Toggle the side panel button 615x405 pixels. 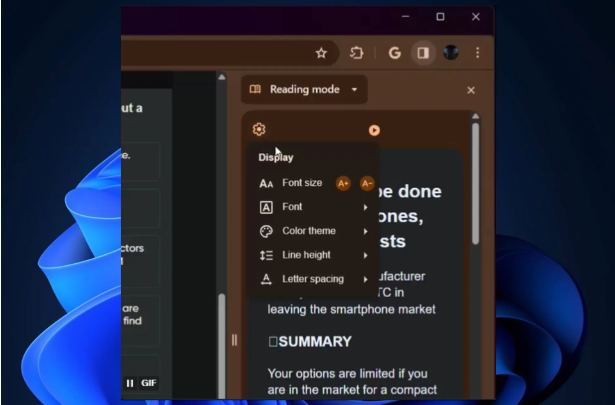423,53
